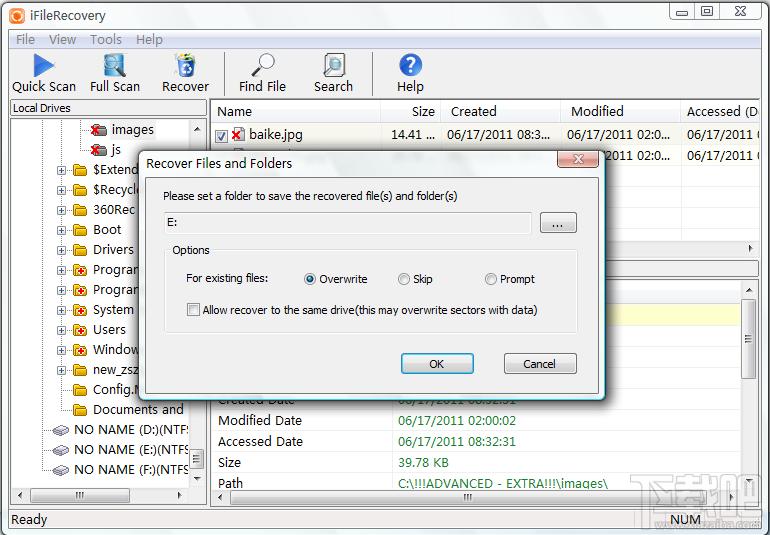Open the Find File tool

click(262, 73)
